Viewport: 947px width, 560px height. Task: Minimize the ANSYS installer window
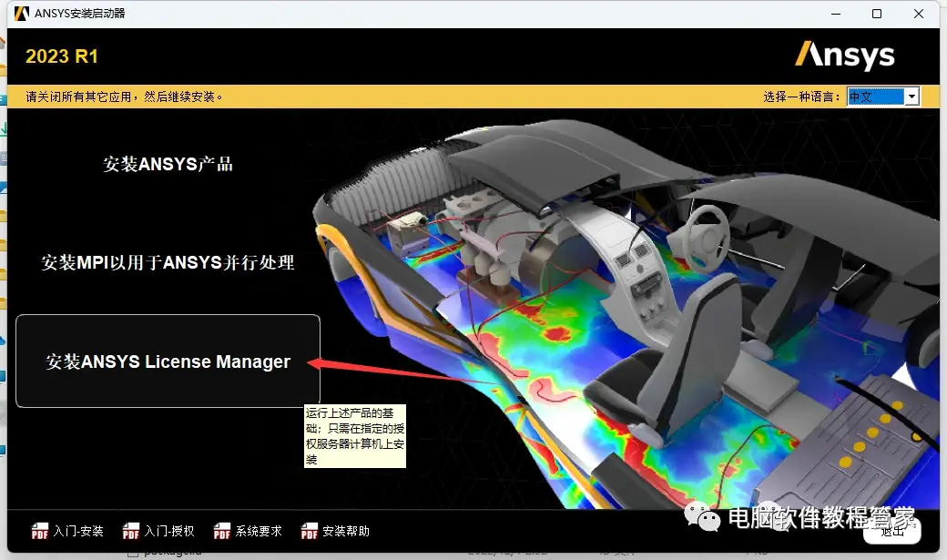(x=836, y=14)
